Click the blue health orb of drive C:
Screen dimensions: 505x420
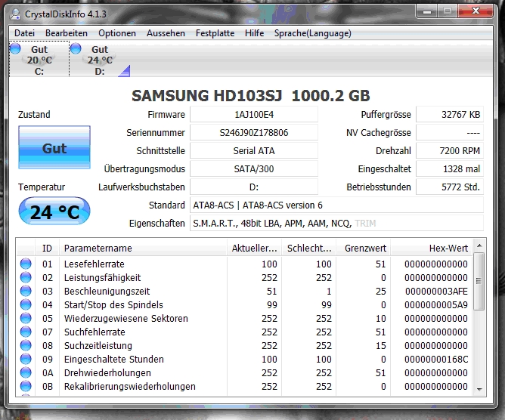[15, 49]
